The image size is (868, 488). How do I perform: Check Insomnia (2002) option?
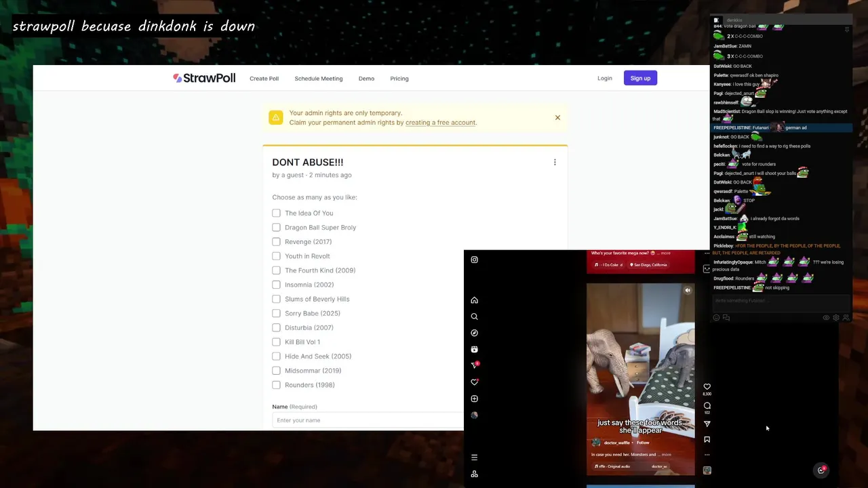(x=276, y=285)
